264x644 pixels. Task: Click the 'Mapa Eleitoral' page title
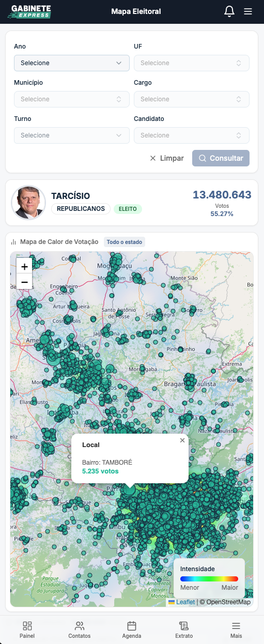click(x=136, y=11)
